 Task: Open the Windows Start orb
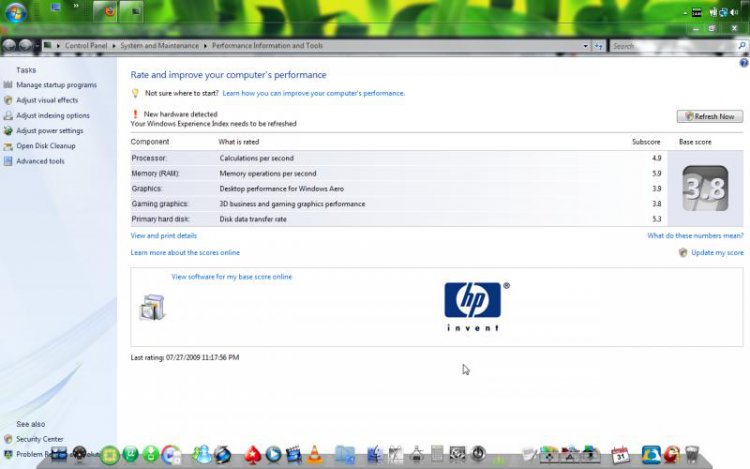15,12
